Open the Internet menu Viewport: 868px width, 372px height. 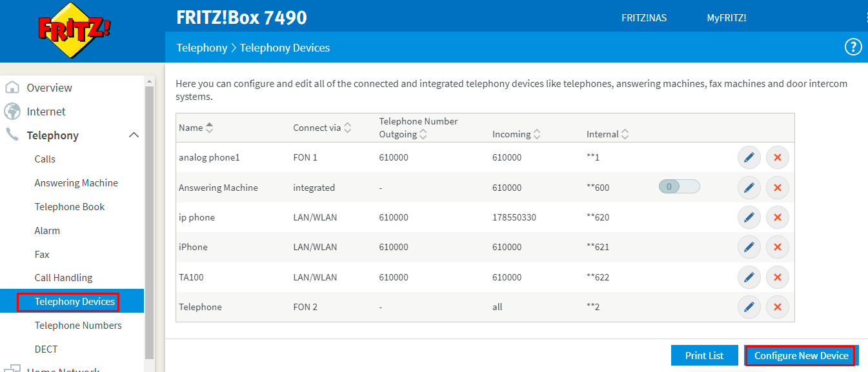tap(46, 112)
